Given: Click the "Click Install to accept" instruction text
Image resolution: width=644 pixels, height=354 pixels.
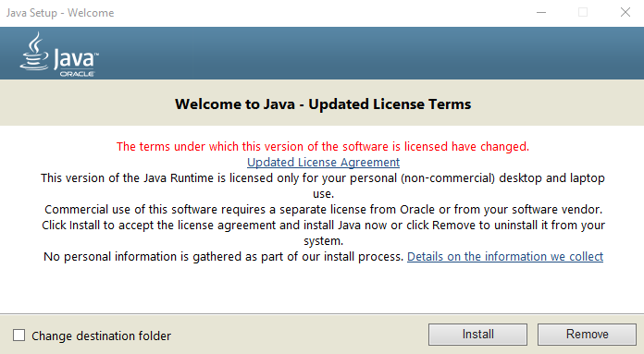Looking at the screenshot, I should pyautogui.click(x=323, y=233).
